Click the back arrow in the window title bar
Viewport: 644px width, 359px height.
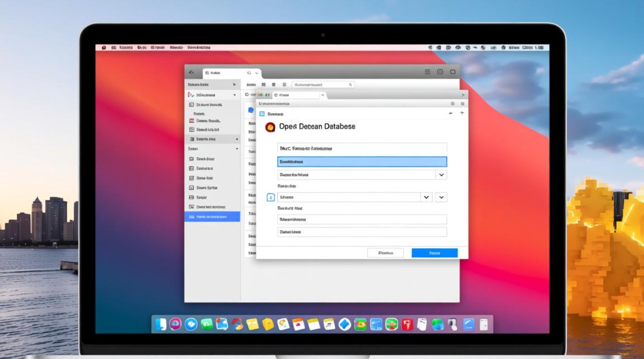point(192,72)
